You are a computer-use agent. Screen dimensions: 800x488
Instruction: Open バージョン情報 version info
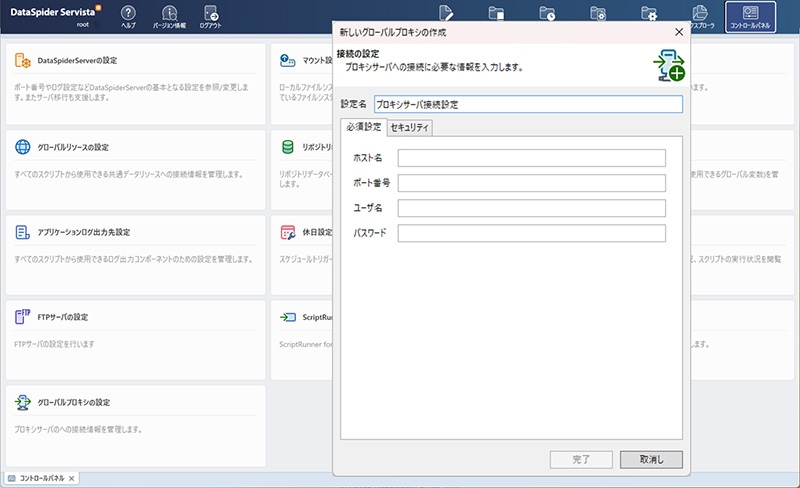coord(169,16)
